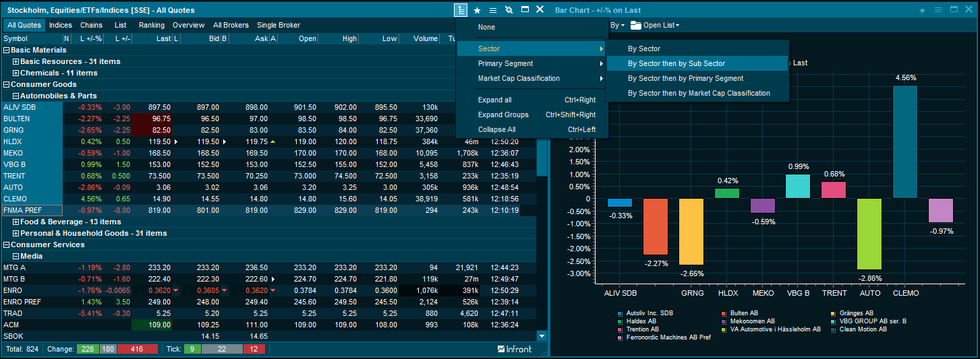Click the High column header

pos(339,38)
